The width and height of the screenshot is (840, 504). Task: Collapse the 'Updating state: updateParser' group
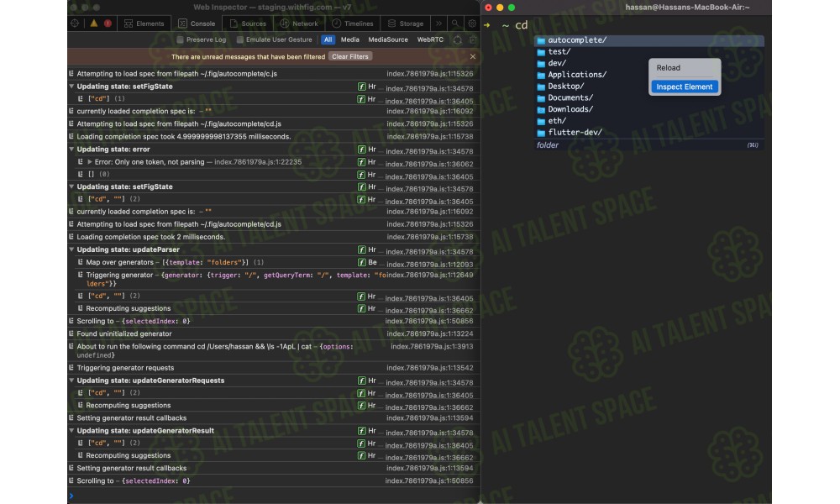tap(71, 249)
